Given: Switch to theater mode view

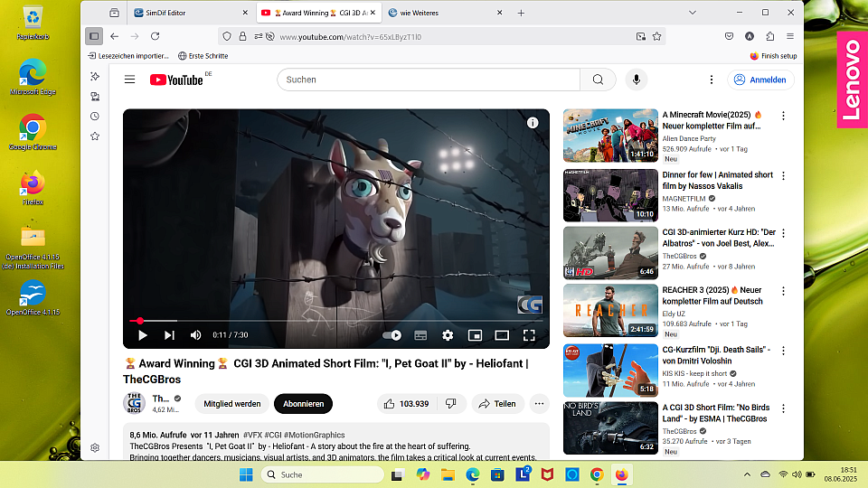Looking at the screenshot, I should click(x=502, y=335).
